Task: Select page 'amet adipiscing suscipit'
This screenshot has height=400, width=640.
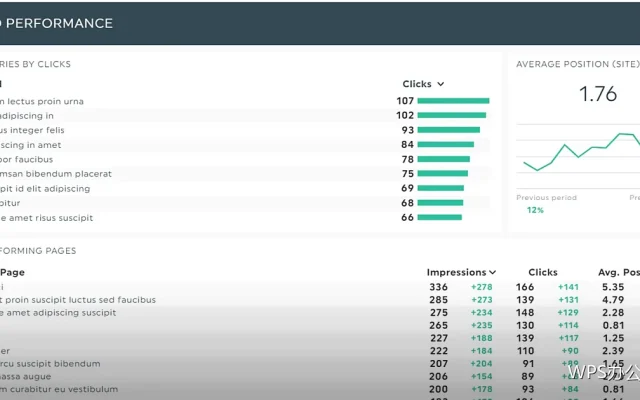Action: [x=61, y=313]
